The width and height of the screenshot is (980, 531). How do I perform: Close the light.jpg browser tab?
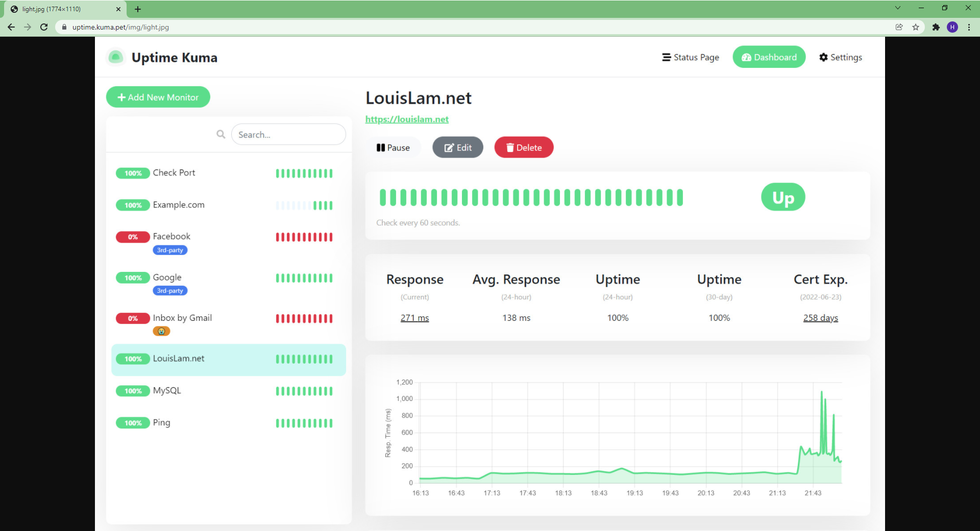coord(118,9)
